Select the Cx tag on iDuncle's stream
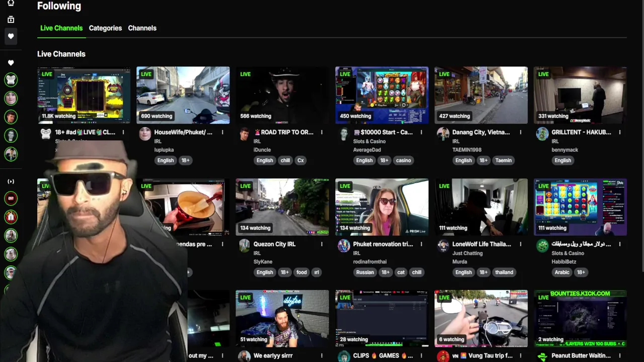Image resolution: width=644 pixels, height=362 pixels. [x=300, y=160]
